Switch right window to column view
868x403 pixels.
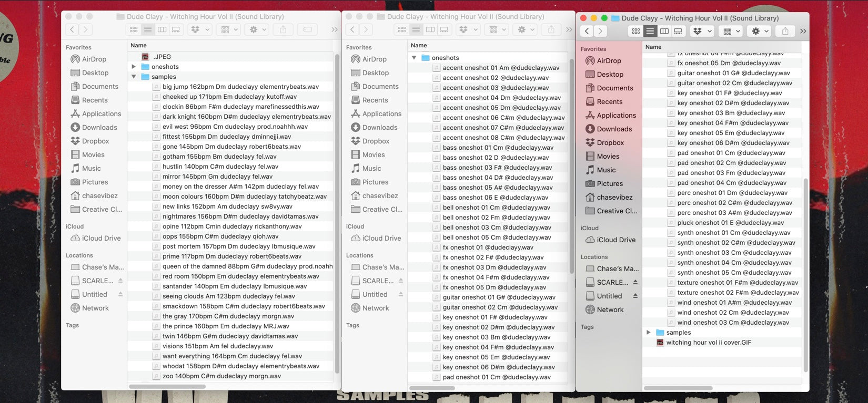tap(664, 32)
